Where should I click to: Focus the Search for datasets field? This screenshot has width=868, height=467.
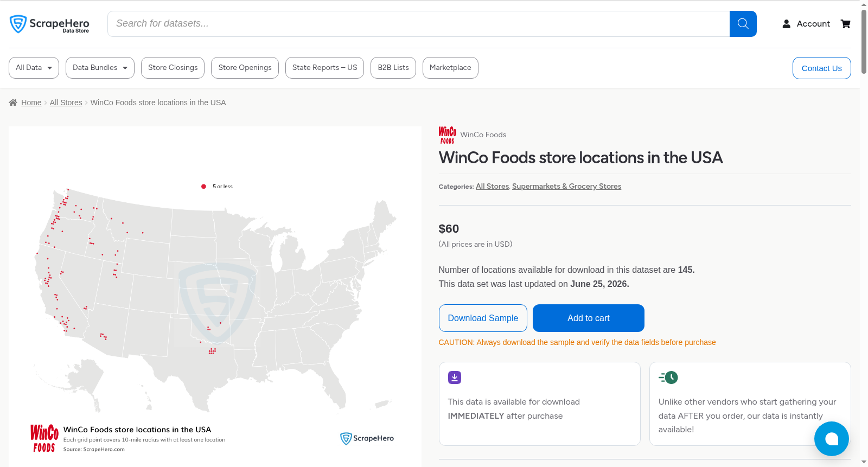pyautogui.click(x=418, y=24)
